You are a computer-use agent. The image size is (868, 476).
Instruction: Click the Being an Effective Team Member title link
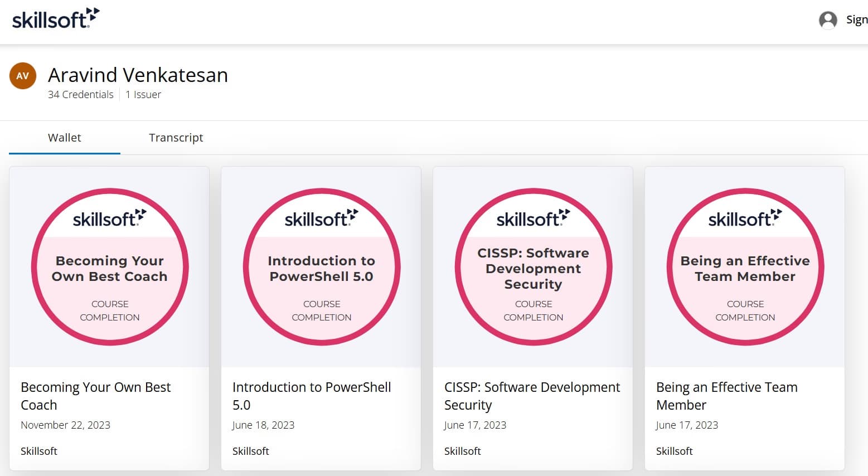point(726,396)
